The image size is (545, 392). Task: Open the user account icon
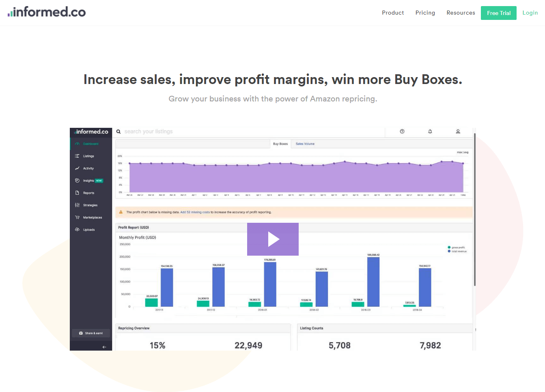tap(458, 131)
